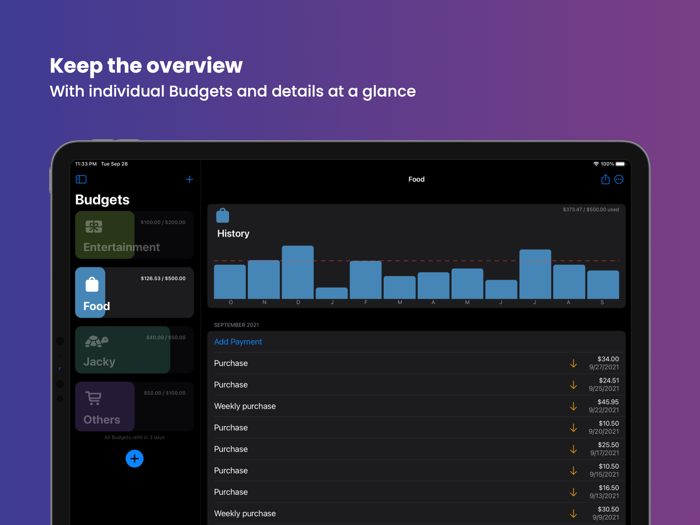Screen dimensions: 700x525
Task: Click the down arrow beside $45.95
Action: click(x=573, y=406)
